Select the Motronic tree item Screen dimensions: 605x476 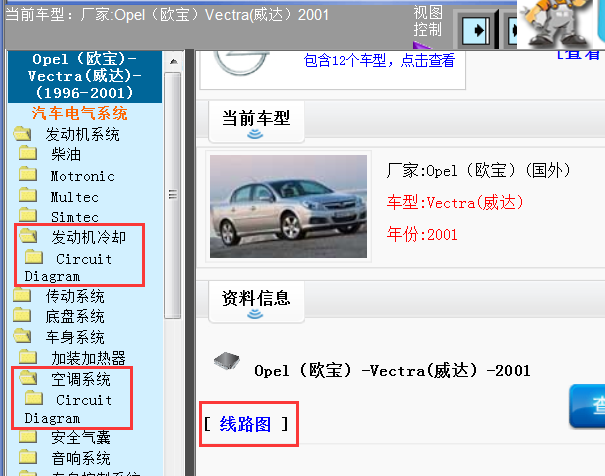coord(83,176)
